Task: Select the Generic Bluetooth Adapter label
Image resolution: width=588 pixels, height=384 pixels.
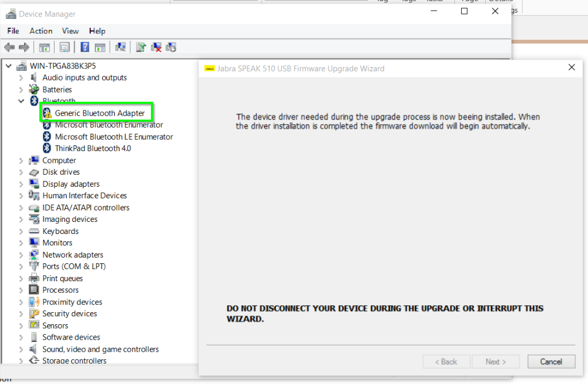Action: coord(100,113)
